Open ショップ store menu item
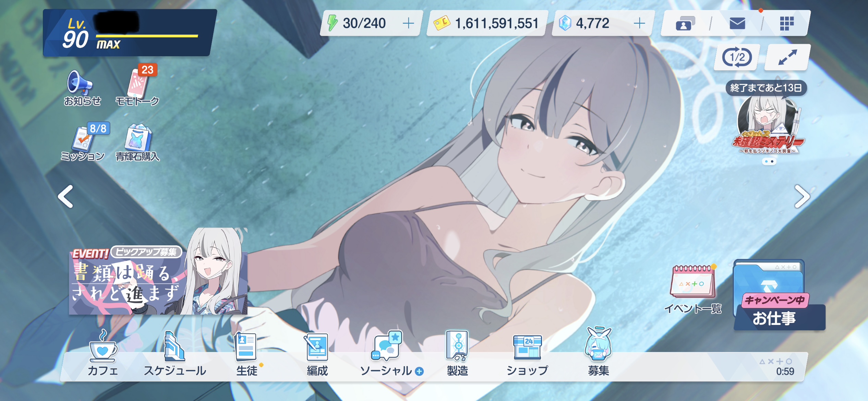The image size is (868, 401). coord(527,353)
